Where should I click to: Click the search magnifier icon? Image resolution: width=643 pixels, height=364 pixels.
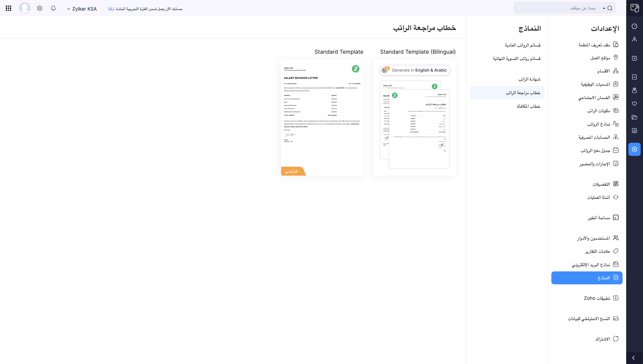610,8
